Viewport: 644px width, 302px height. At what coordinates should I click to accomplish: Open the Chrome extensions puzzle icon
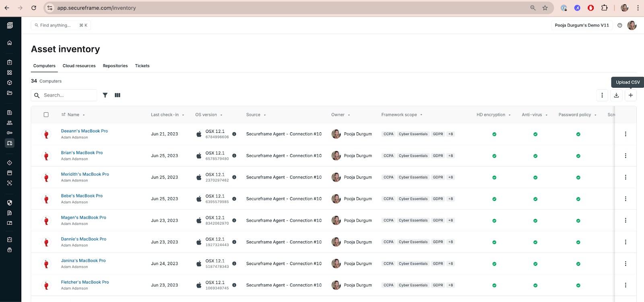[604, 8]
